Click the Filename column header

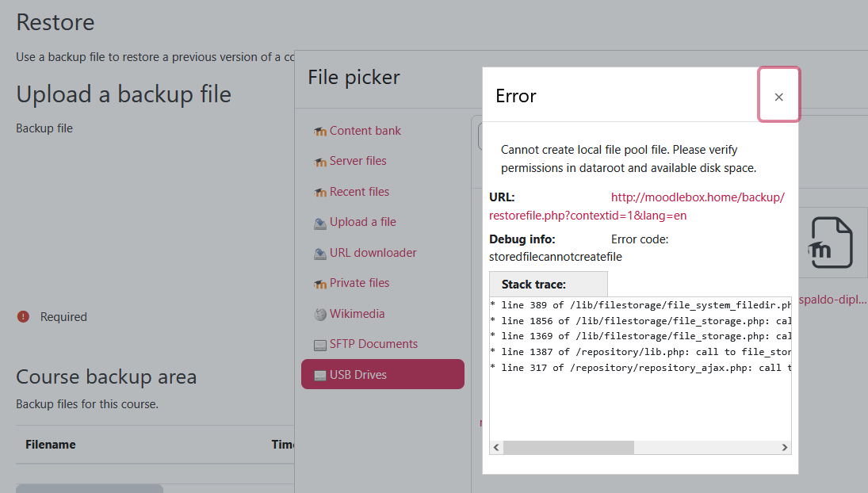click(x=51, y=445)
